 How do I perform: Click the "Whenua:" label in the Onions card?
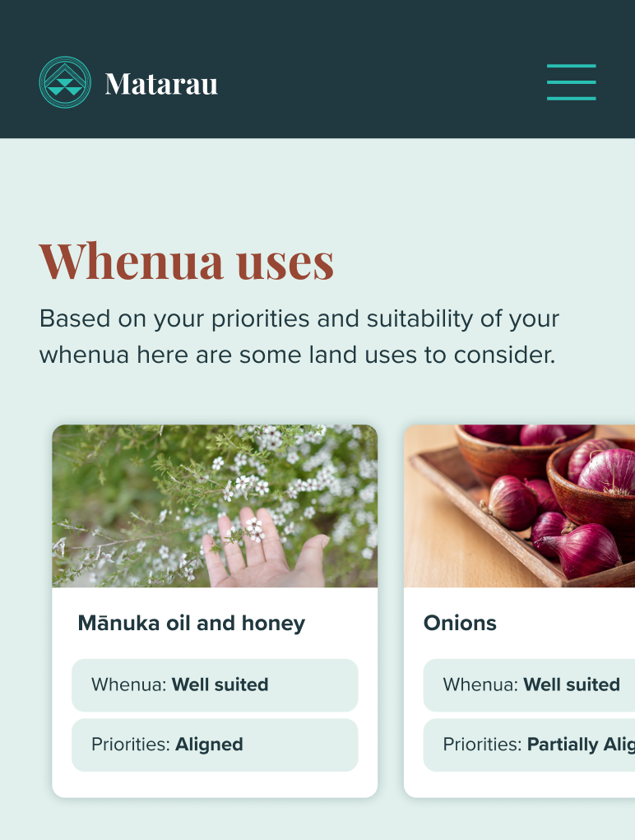(x=480, y=685)
